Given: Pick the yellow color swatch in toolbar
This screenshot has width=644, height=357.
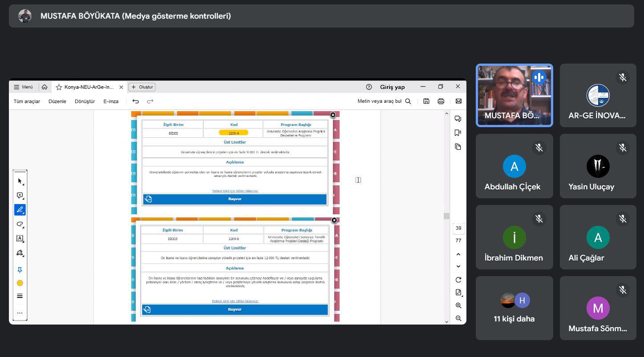Looking at the screenshot, I should (20, 283).
